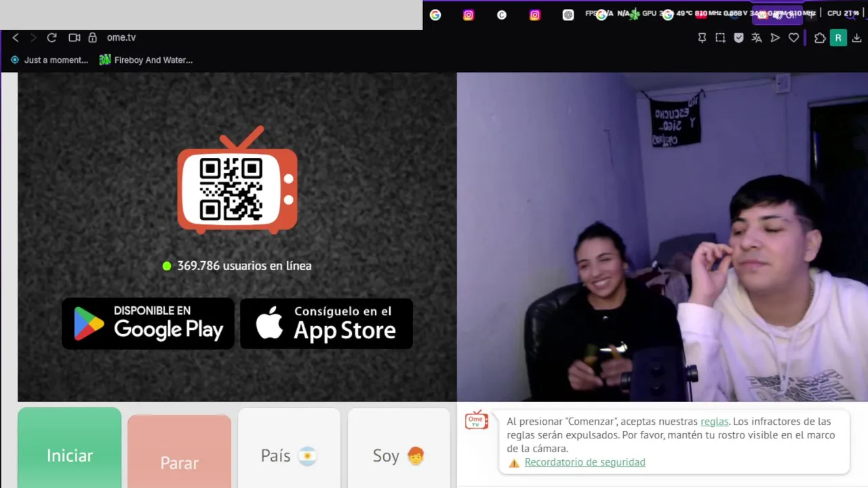Click the warning triangle beside the safety reminder

(514, 463)
